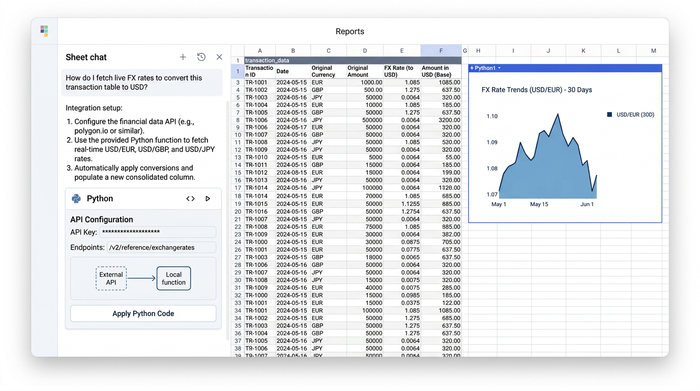Image resolution: width=700 pixels, height=391 pixels.
Task: Select column C header
Action: pyautogui.click(x=329, y=50)
